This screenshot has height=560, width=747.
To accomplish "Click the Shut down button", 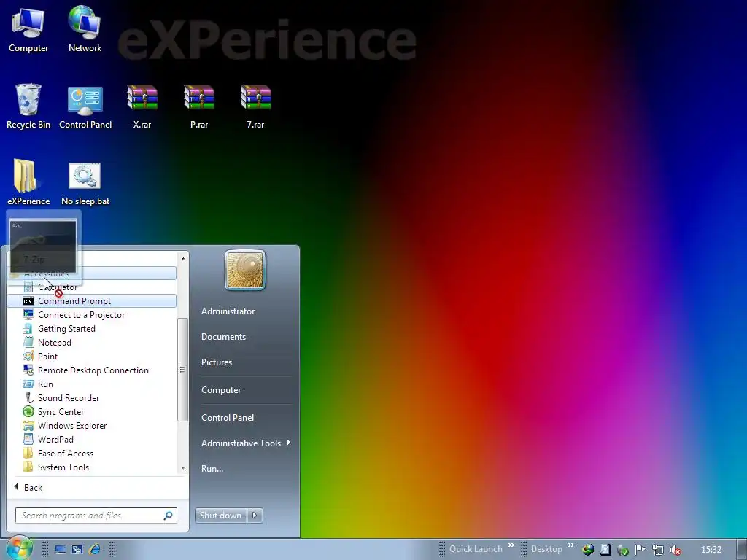I will pos(220,516).
